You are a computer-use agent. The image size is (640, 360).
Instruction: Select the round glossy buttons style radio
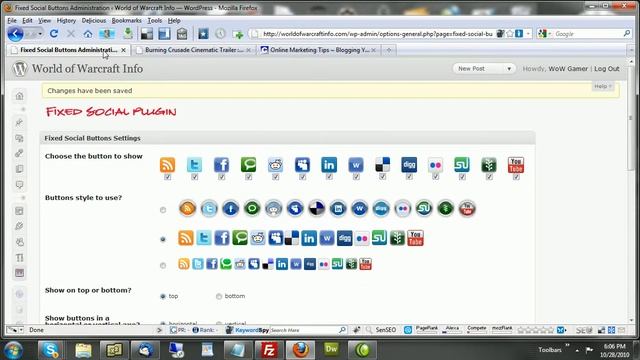[163, 210]
